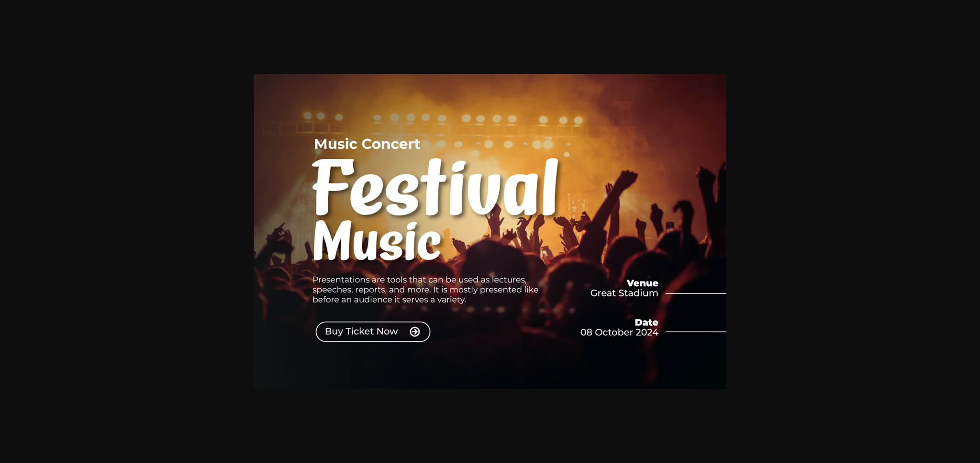The width and height of the screenshot is (980, 463).
Task: Click the dark area right of the slide
Action: pyautogui.click(x=853, y=231)
